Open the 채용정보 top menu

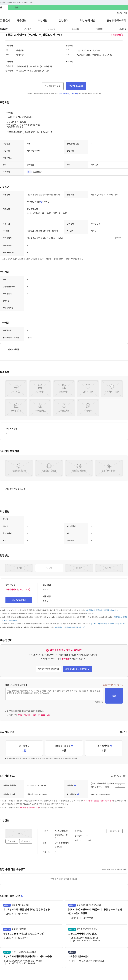coord(22,21)
